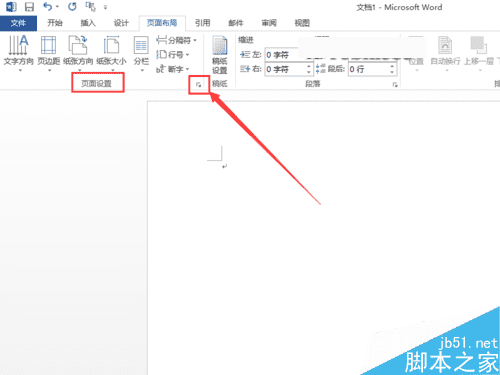Click the 位置 (Position) button

416,61
